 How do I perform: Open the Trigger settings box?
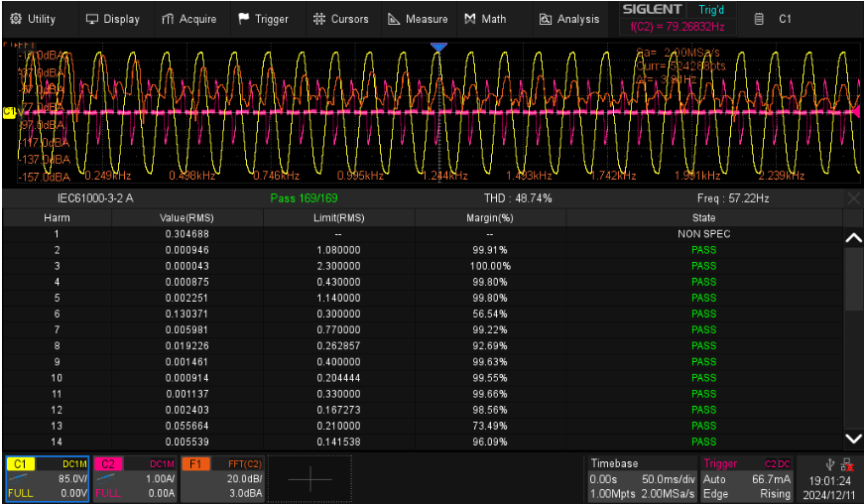[x=747, y=478]
